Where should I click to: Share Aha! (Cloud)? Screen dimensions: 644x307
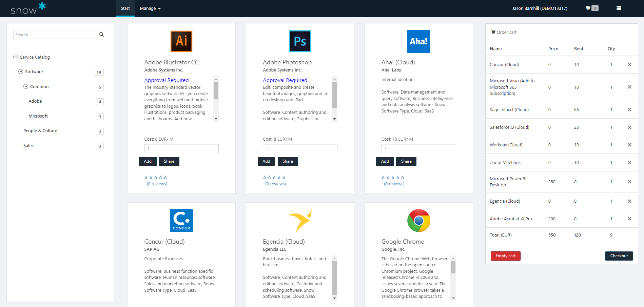pyautogui.click(x=406, y=161)
